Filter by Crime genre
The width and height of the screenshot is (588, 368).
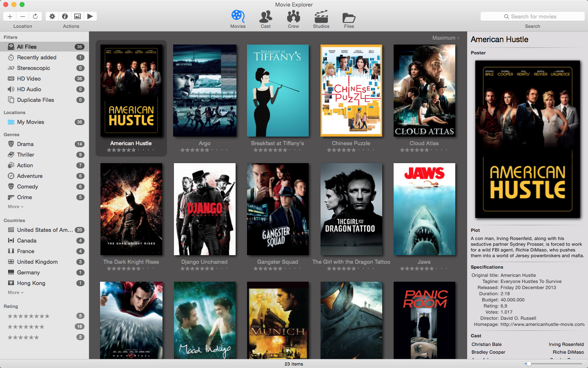click(x=44, y=197)
